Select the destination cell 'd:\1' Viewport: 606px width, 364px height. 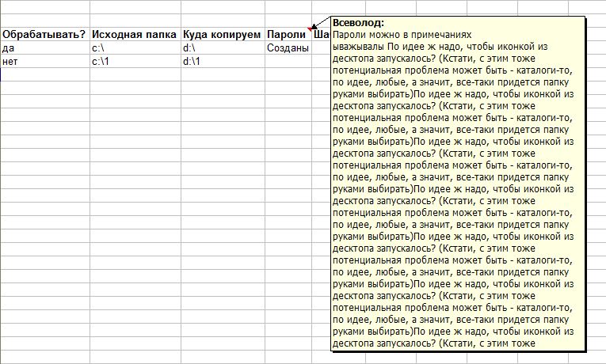click(223, 62)
